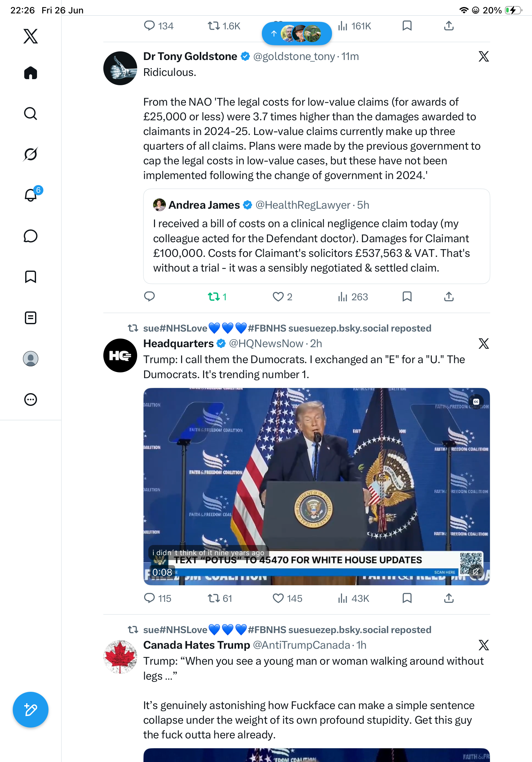Open Bookmarks in the sidebar
The height and width of the screenshot is (762, 532).
coord(31,277)
